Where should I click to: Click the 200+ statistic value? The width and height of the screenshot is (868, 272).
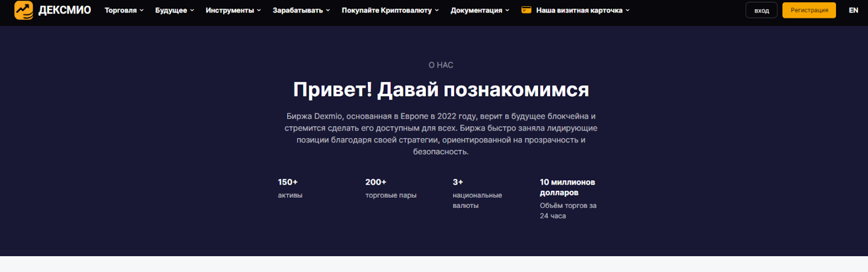click(x=375, y=182)
